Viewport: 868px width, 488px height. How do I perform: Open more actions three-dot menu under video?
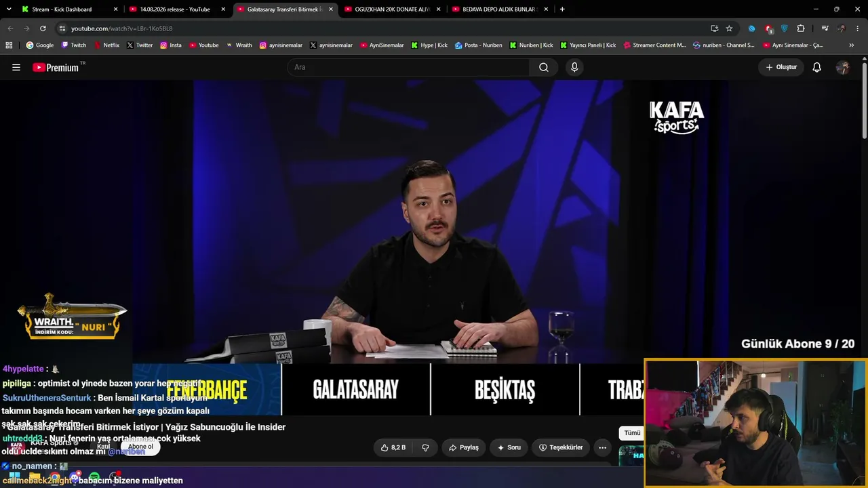(x=602, y=447)
